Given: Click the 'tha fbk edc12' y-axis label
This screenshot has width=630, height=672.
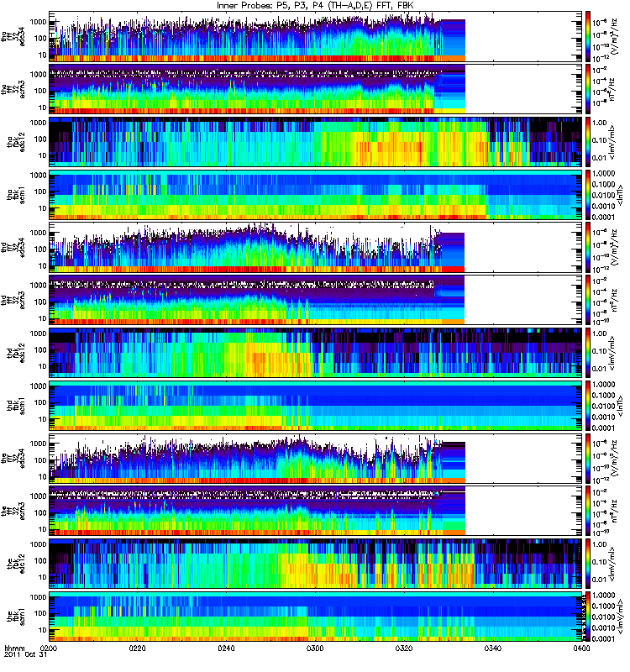Looking at the screenshot, I should 16,141.
